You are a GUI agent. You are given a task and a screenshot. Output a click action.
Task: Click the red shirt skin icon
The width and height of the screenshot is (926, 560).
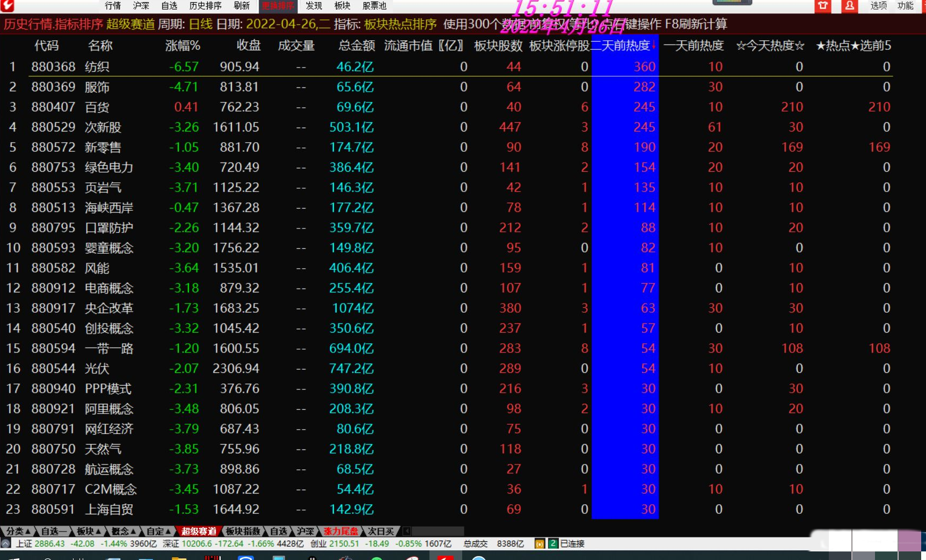point(822,6)
